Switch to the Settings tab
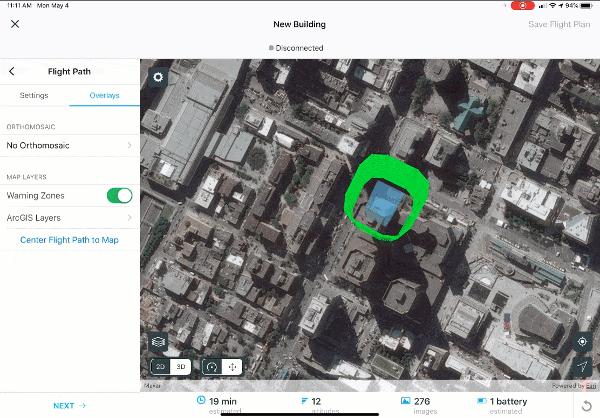This screenshot has width=600, height=418. [x=34, y=95]
